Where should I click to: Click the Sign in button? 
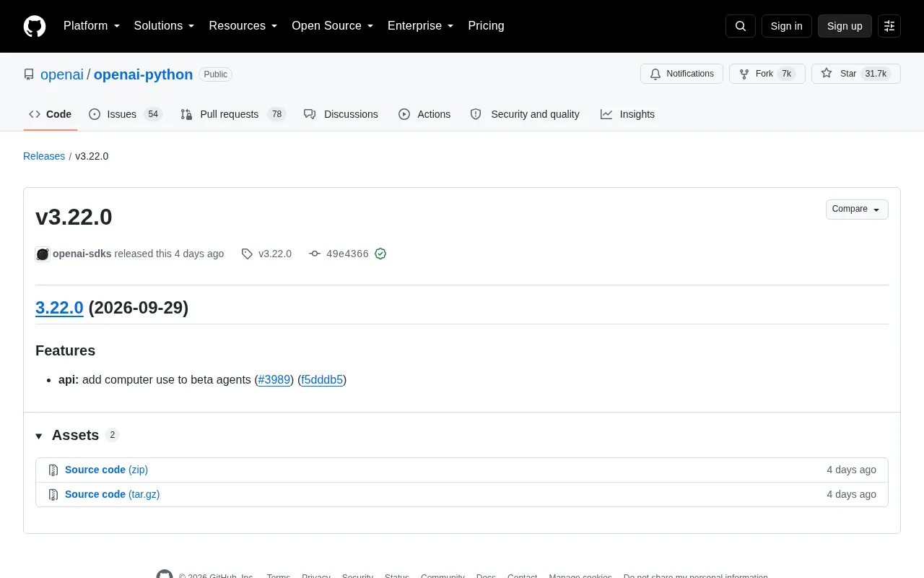[786, 26]
